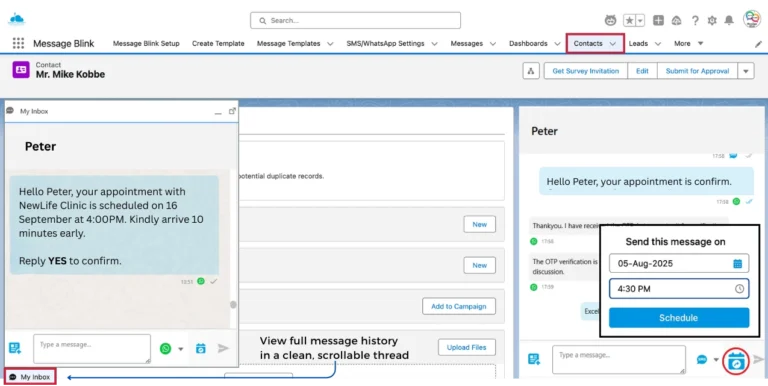Click the Schedule button
Viewport: 768px width, 386px height.
[x=679, y=318]
